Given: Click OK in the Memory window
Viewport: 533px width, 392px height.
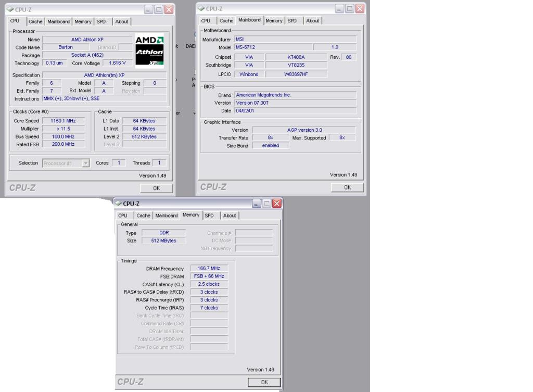Looking at the screenshot, I should coord(264,382).
